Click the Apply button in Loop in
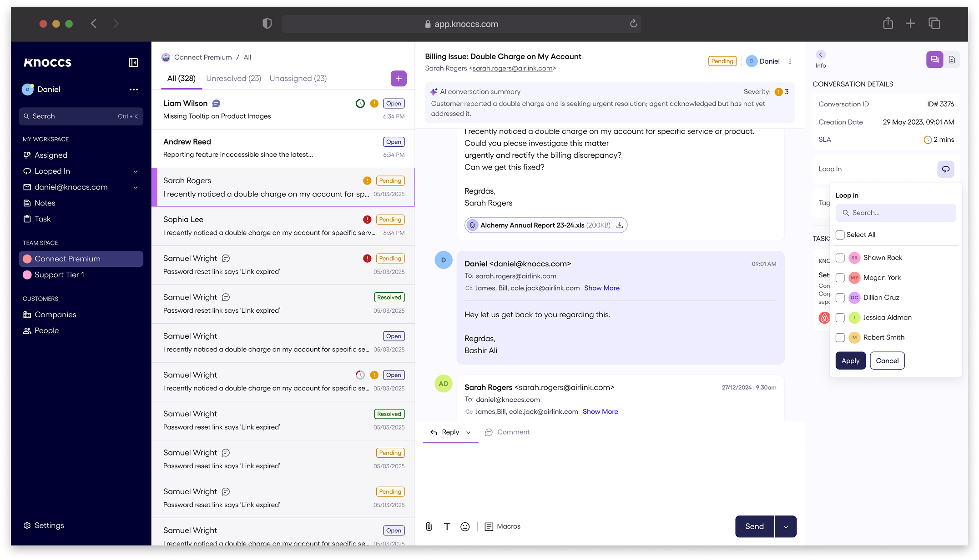 [x=850, y=361]
